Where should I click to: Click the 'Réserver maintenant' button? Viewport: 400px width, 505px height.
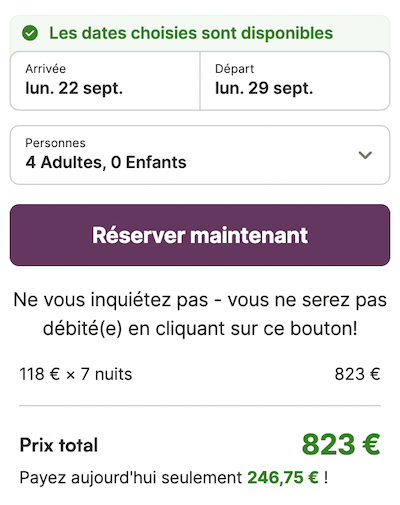[x=200, y=235]
